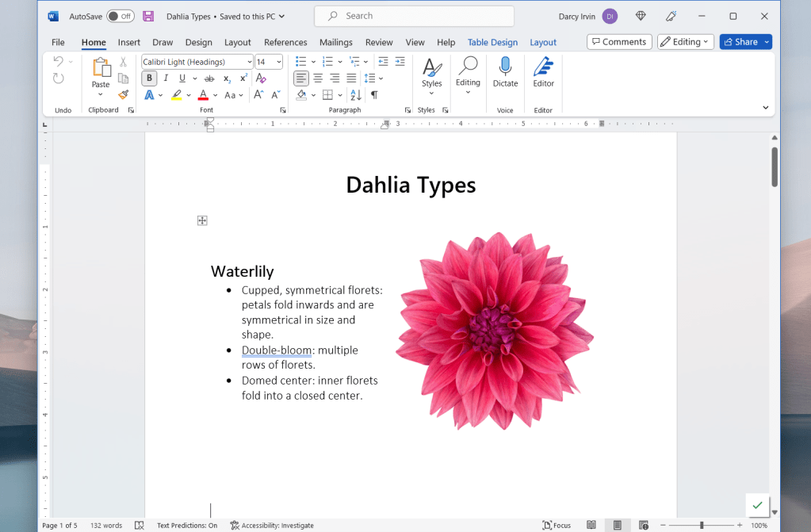This screenshot has height=532, width=811.
Task: Click the Format Painter brush icon
Action: (x=123, y=94)
